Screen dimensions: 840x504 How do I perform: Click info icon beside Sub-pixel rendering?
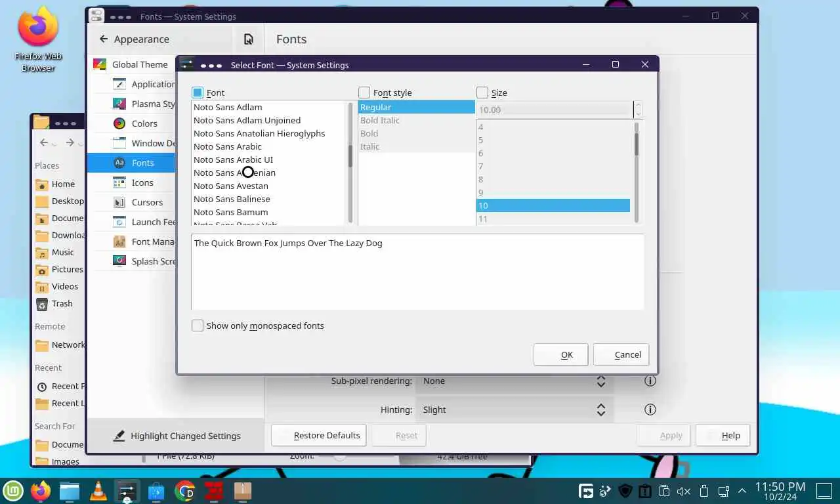[x=650, y=381]
